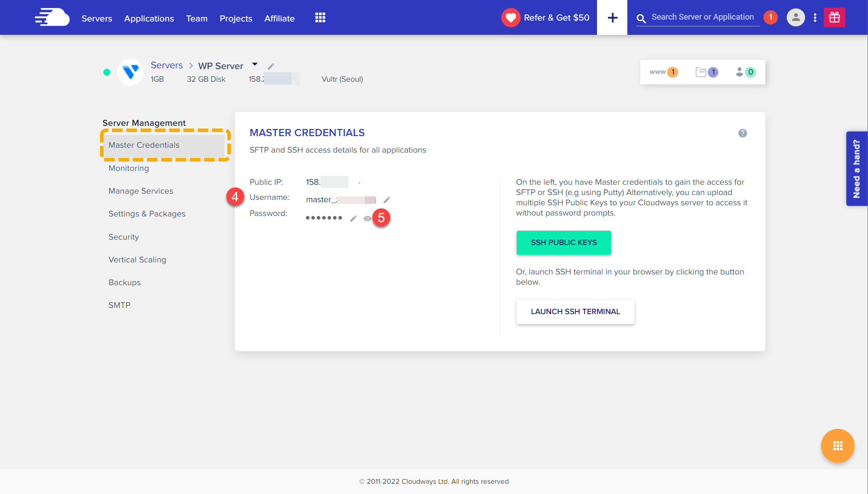Viewport: 868px width, 494px height.
Task: Open the Need a hand side tab
Action: pyautogui.click(x=856, y=169)
